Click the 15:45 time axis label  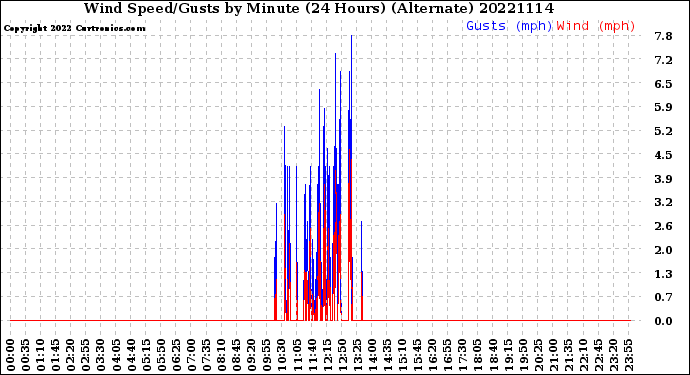[x=418, y=355]
